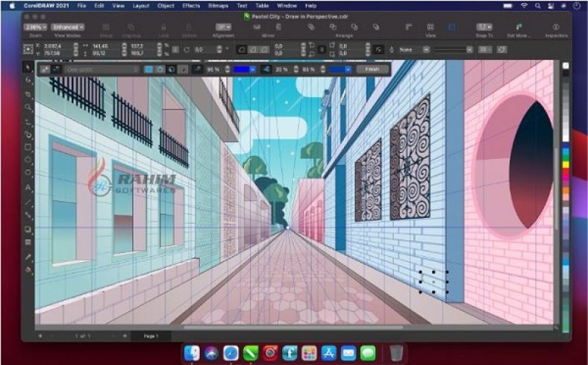
Task: Open Safari from the Dock
Action: pos(231,352)
